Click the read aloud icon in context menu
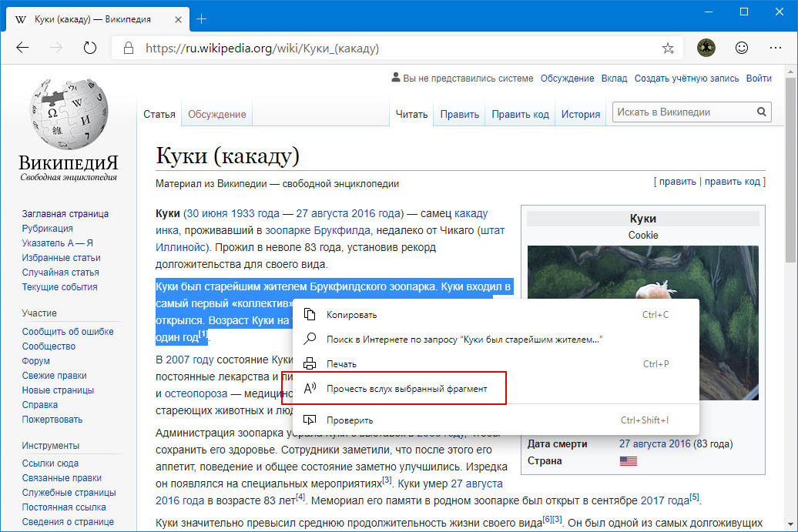The height and width of the screenshot is (532, 798). (x=310, y=389)
